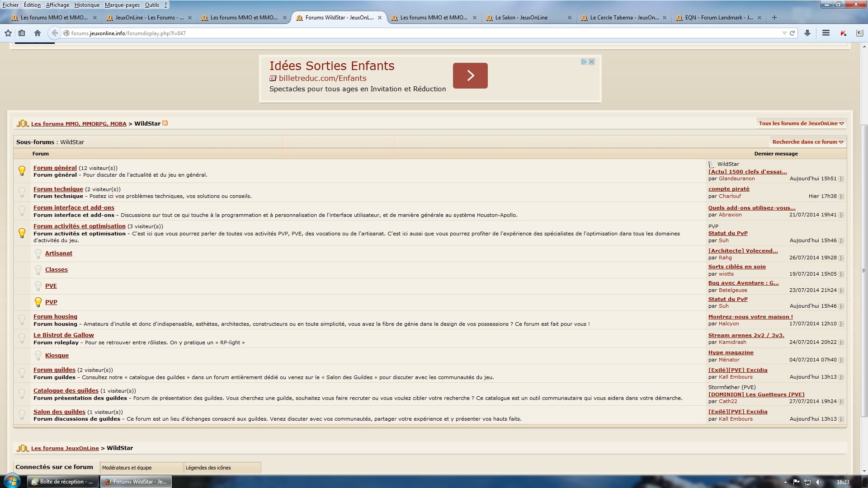
Task: Open the Firefox hamburger menu
Action: [x=826, y=33]
